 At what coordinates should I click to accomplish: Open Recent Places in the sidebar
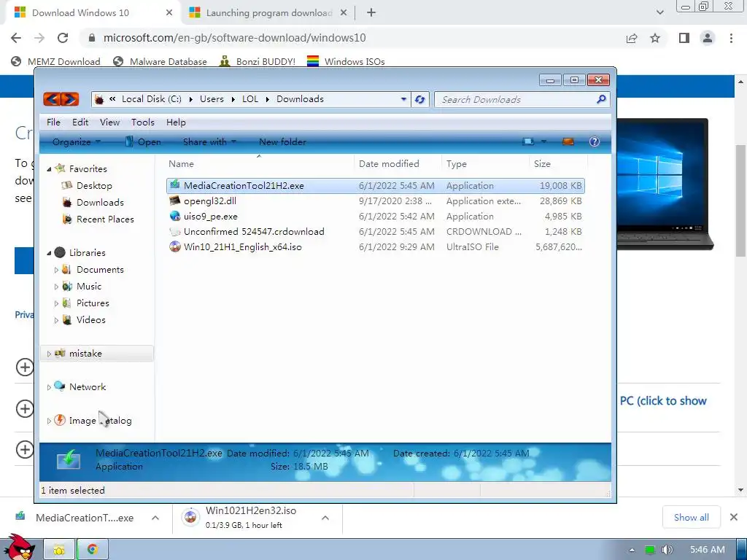(x=105, y=219)
